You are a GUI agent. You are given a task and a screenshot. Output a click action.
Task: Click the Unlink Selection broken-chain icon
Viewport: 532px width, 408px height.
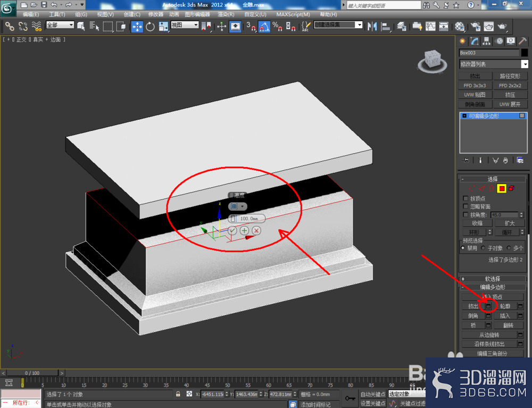coord(23,26)
